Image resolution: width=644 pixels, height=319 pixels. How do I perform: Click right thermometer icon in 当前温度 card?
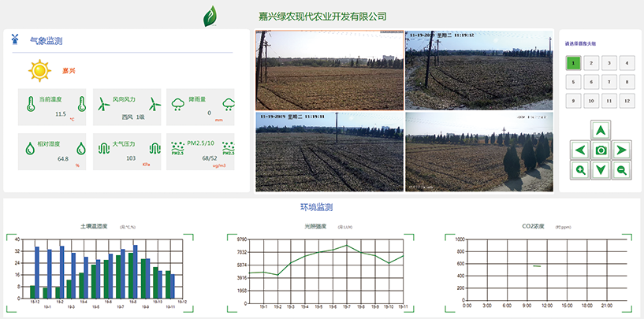tap(82, 104)
